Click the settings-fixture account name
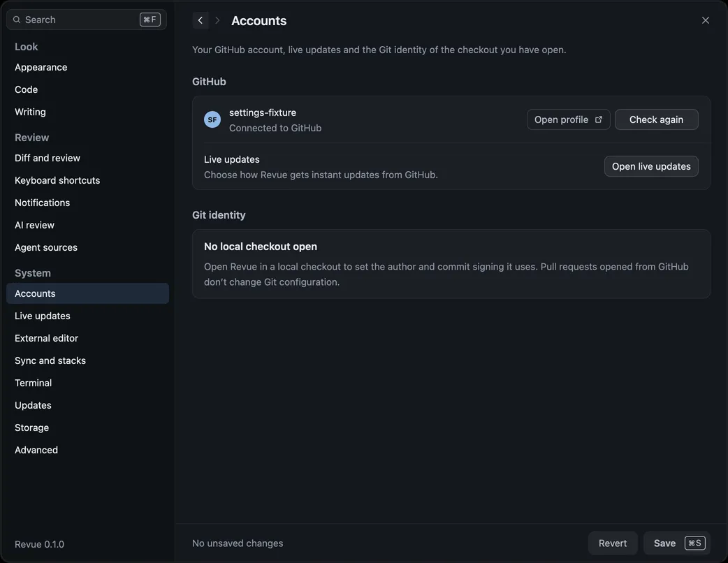This screenshot has width=728, height=563. (x=262, y=112)
